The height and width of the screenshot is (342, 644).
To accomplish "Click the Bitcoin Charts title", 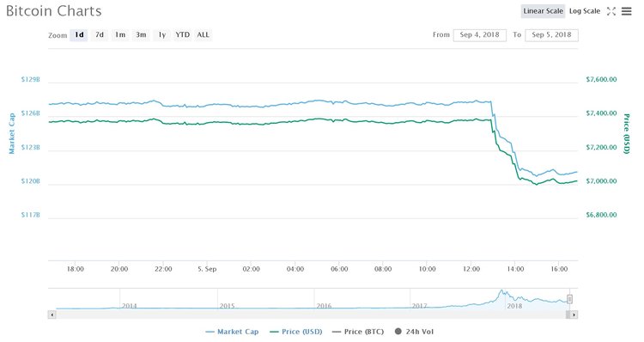I will pyautogui.click(x=54, y=11).
